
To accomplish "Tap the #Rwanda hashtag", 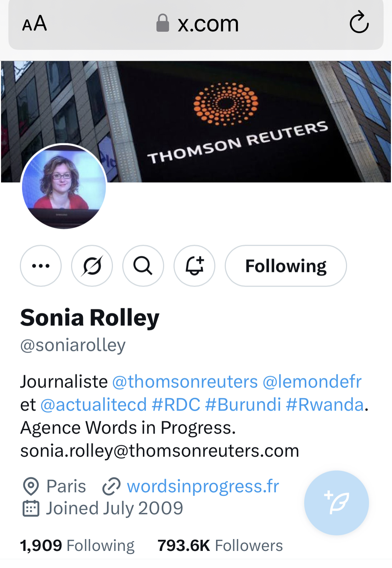I will tap(325, 405).
